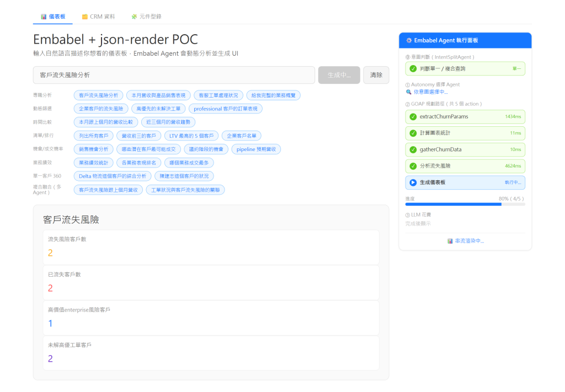Click the 流失風險客戶數 metric card
The width and height of the screenshot is (565, 392).
211,248
